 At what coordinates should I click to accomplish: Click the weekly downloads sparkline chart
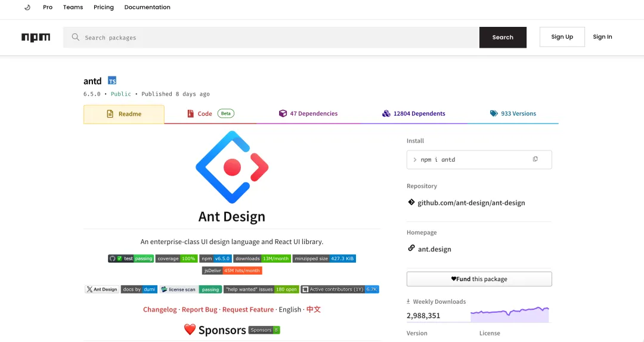[510, 315]
